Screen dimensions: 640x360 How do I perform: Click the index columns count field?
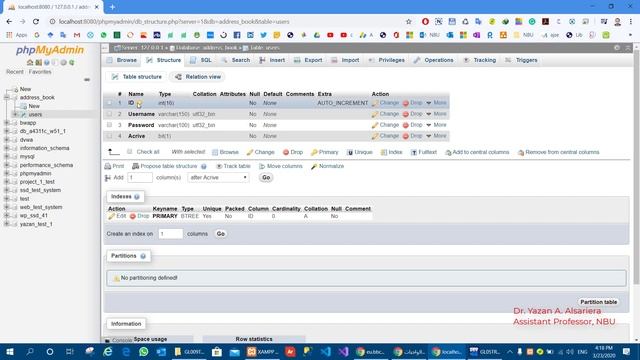(x=171, y=234)
